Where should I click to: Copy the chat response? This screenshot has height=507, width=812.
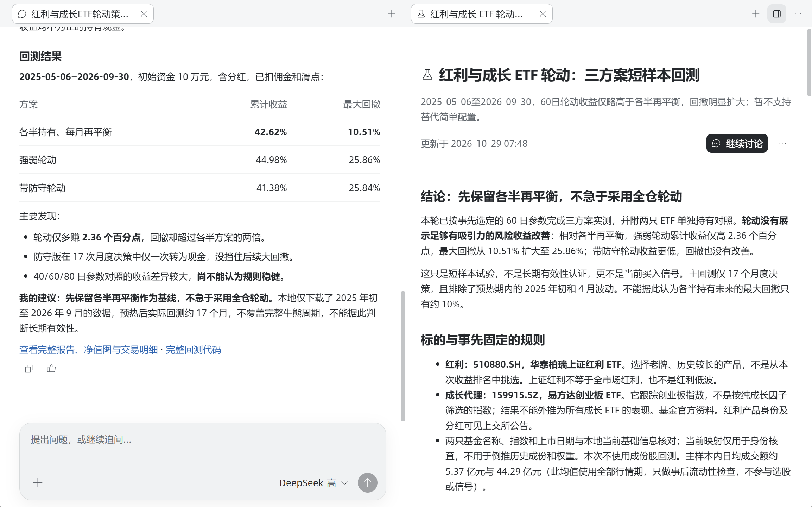tap(29, 369)
